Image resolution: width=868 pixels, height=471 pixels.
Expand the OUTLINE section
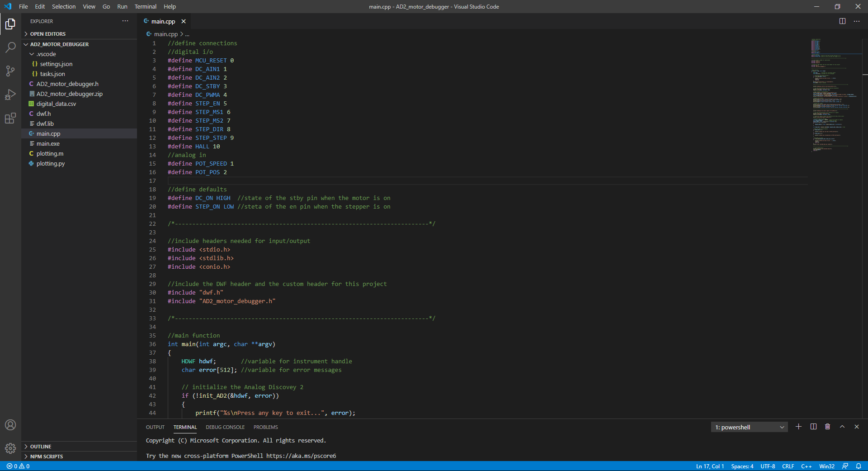click(79, 447)
